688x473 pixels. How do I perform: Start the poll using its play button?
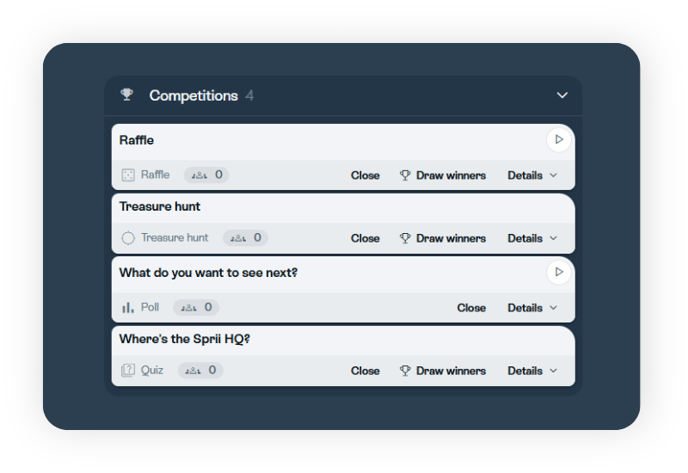559,272
